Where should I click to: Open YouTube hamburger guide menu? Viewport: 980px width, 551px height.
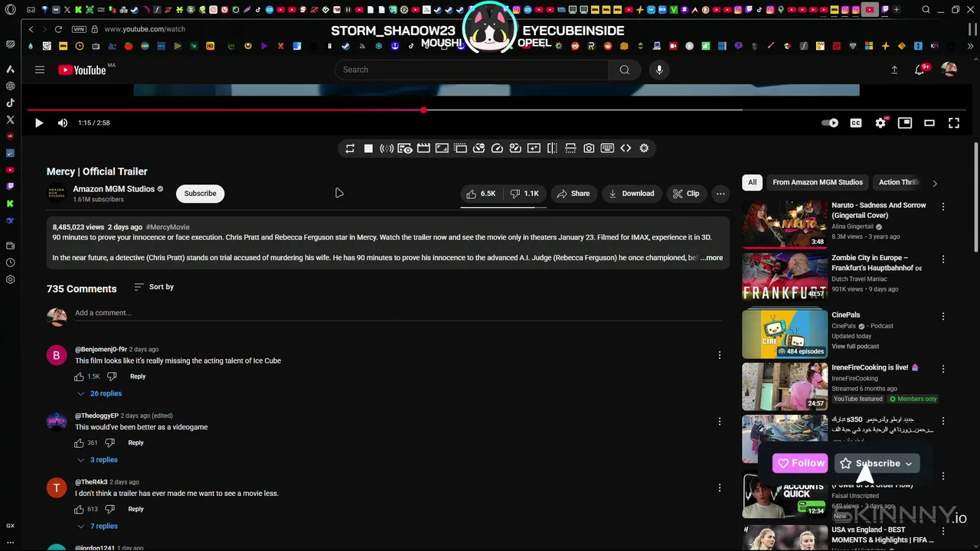40,70
